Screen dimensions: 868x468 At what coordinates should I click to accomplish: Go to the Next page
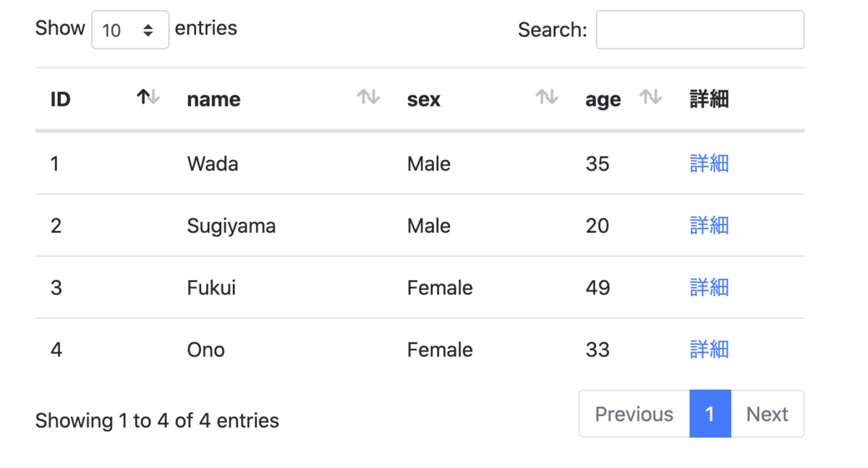pos(767,414)
